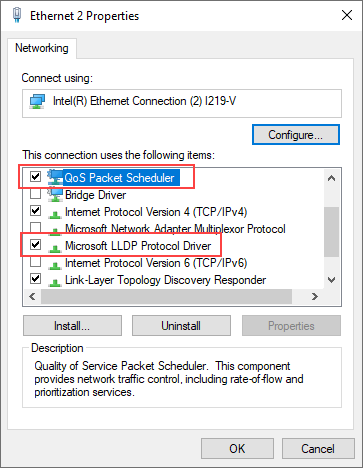
Task: Click the list's scroll down arrow
Action: point(331,280)
